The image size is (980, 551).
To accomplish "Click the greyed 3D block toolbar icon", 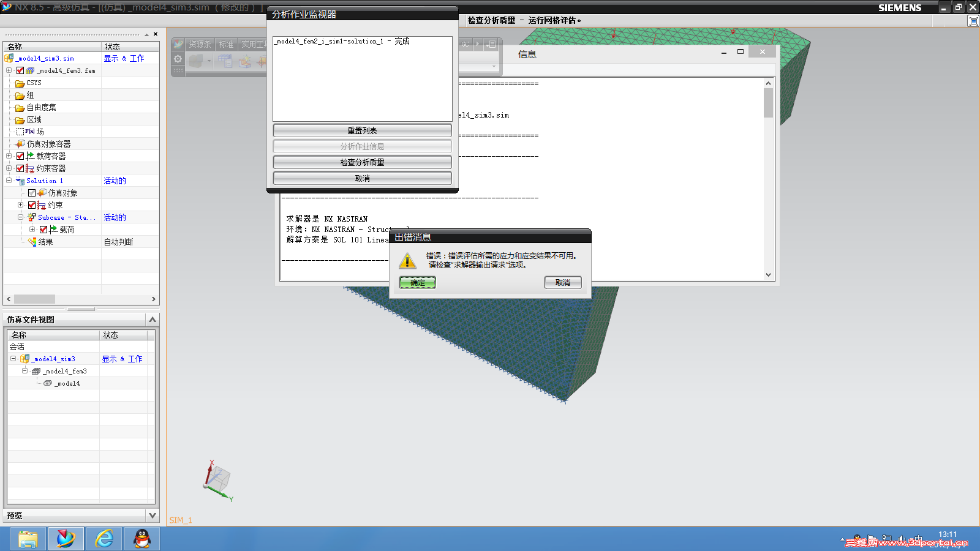I will [196, 61].
